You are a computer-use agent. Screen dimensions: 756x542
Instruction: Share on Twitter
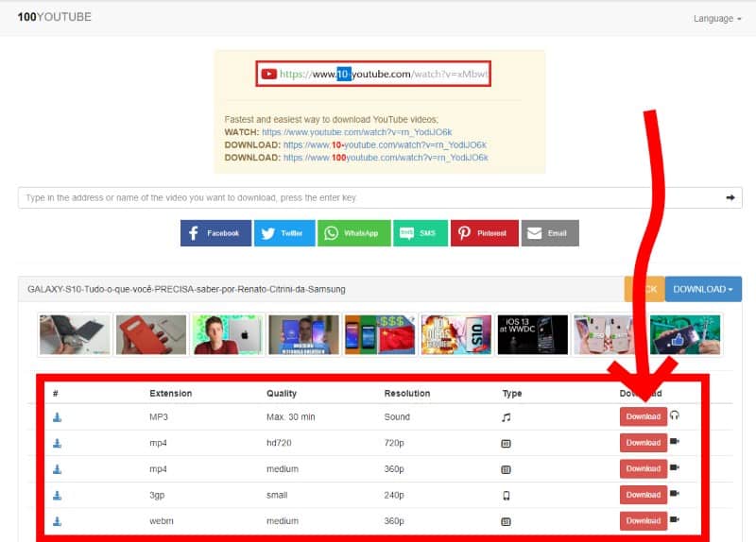point(284,233)
